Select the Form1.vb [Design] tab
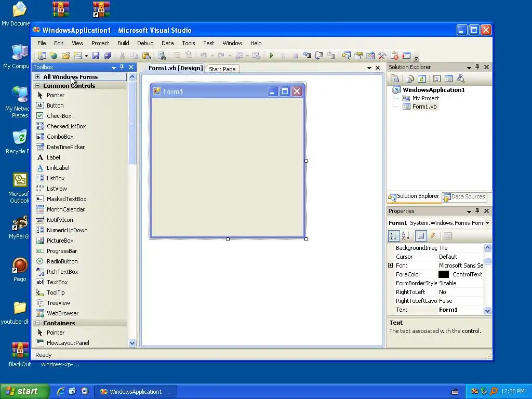 (x=176, y=68)
